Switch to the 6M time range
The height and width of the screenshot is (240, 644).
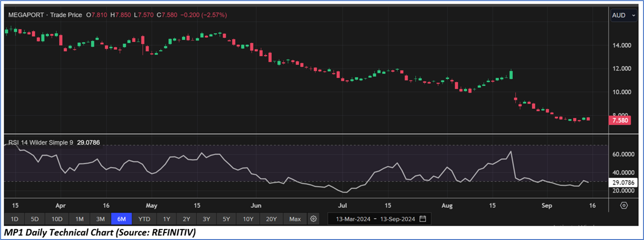click(x=121, y=219)
